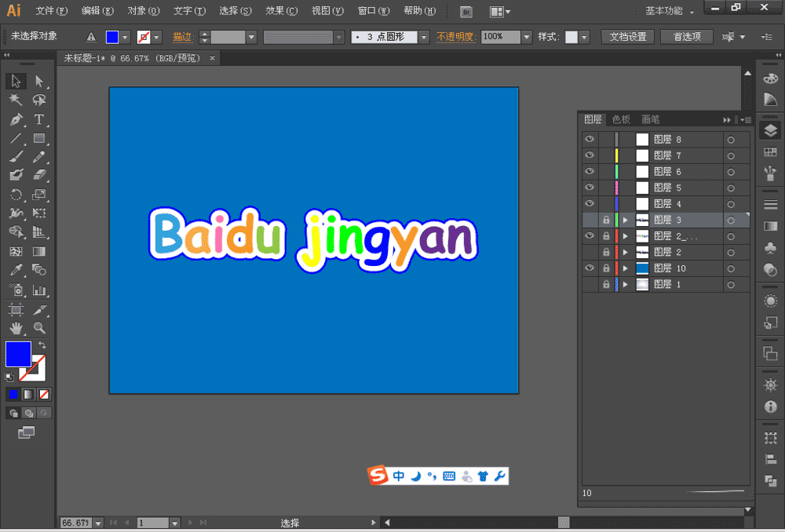785x532 pixels.
Task: Activate the Eyedropper tool
Action: tap(16, 270)
